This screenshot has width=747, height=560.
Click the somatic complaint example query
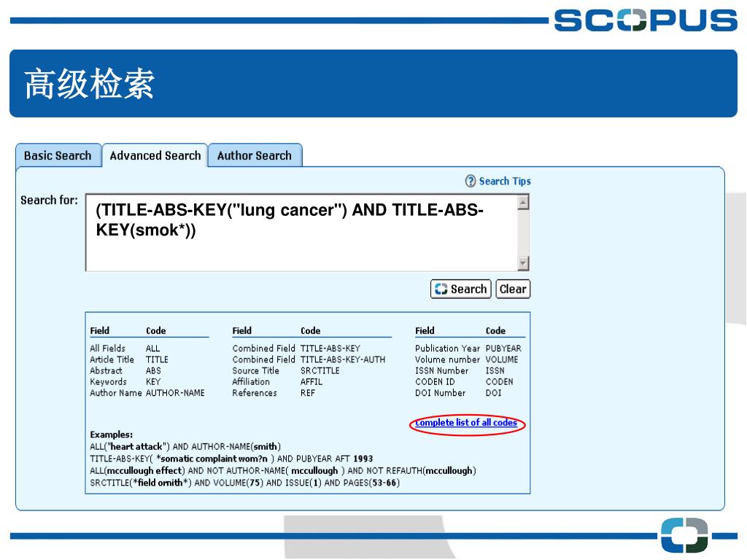pyautogui.click(x=231, y=459)
